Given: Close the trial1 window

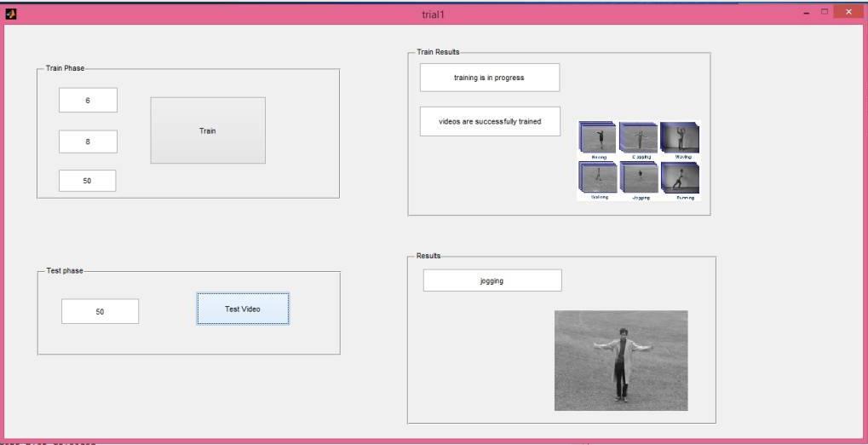Looking at the screenshot, I should click(x=848, y=12).
